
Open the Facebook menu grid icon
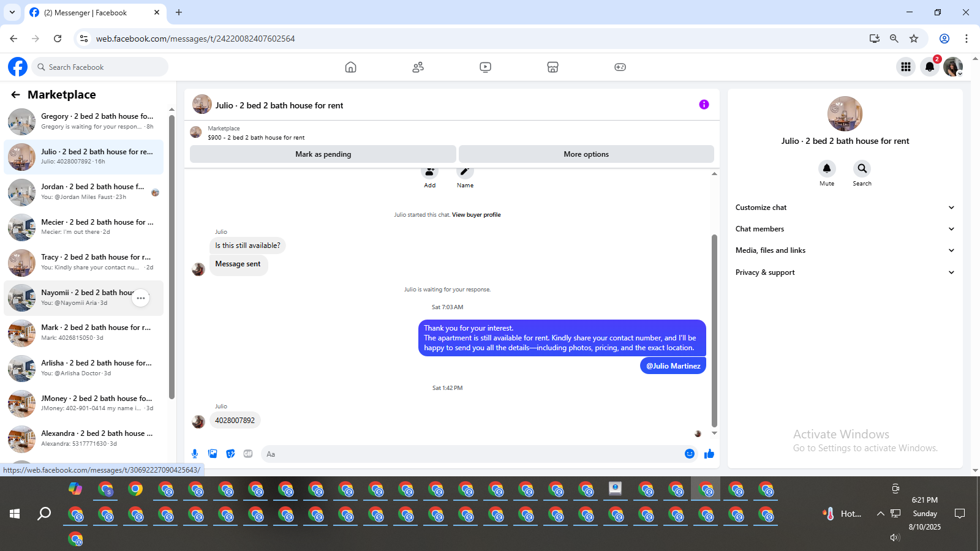[906, 67]
